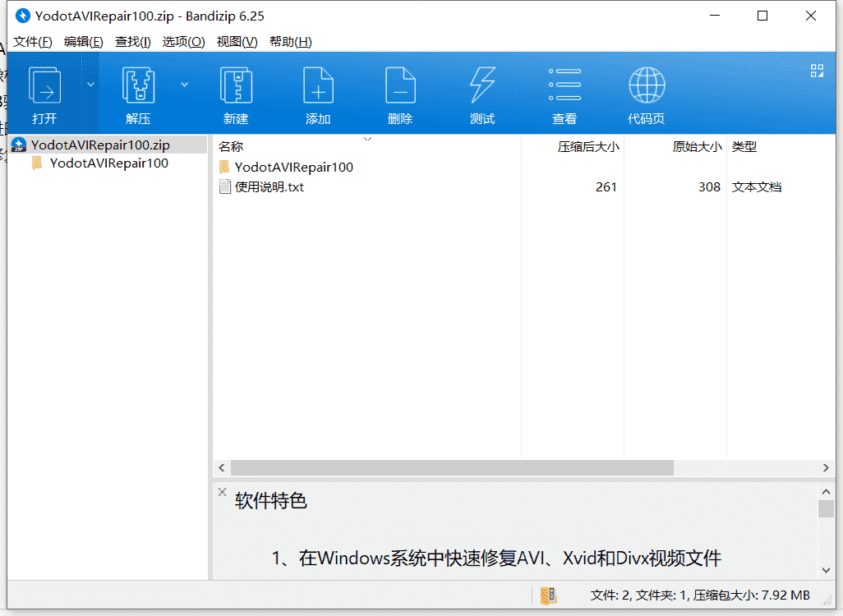Sort by the 压缩后大小 column header

click(588, 147)
